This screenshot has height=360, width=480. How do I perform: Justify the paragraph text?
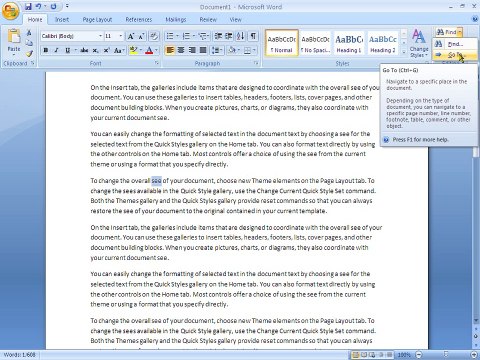tap(203, 50)
